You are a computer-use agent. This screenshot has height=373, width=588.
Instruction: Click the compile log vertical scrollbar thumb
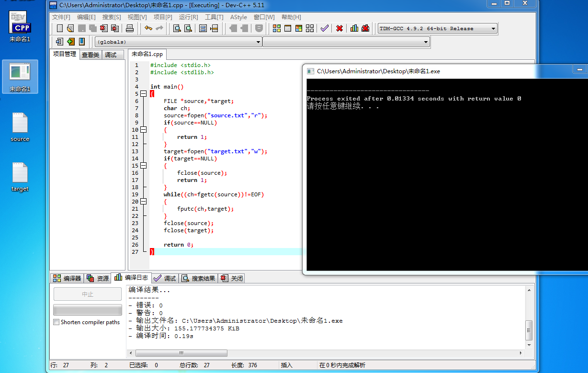click(529, 329)
